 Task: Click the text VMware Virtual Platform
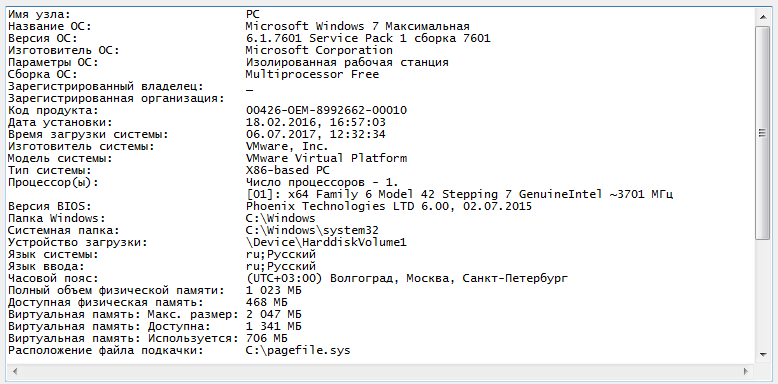[x=326, y=158]
